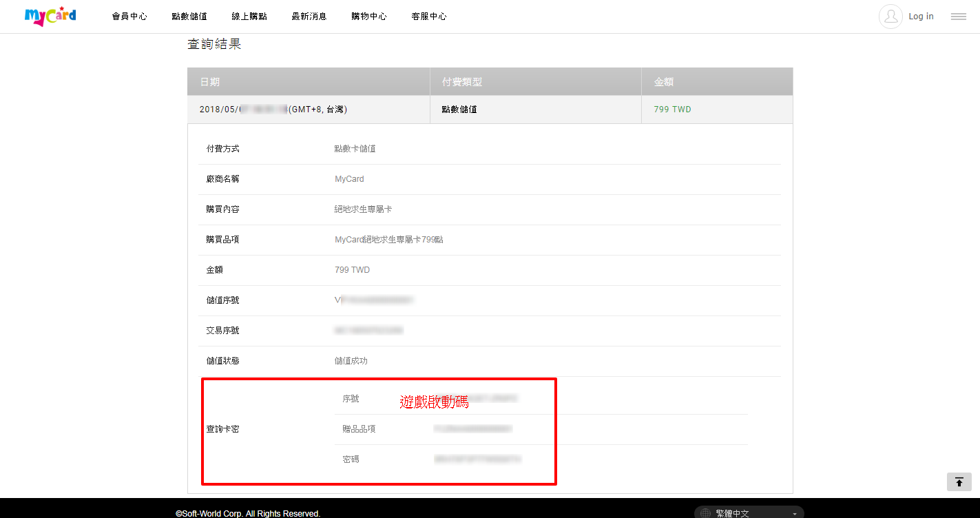Select the MyCard vendor name value

point(349,179)
